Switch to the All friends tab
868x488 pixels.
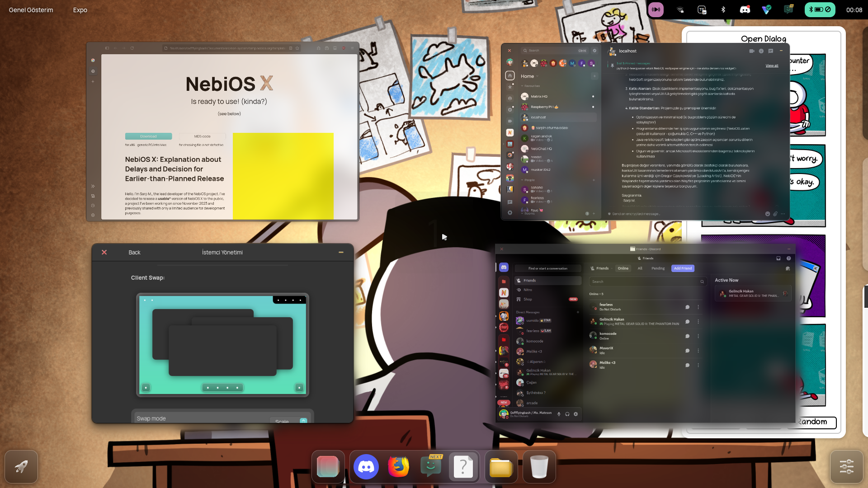pyautogui.click(x=640, y=268)
